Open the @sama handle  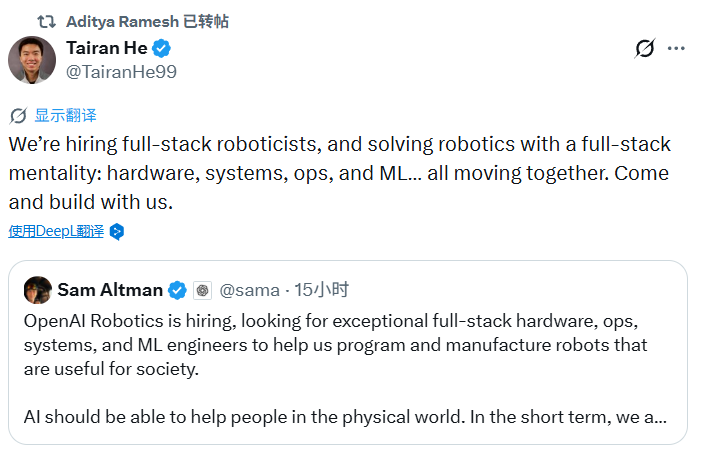pyautogui.click(x=250, y=290)
